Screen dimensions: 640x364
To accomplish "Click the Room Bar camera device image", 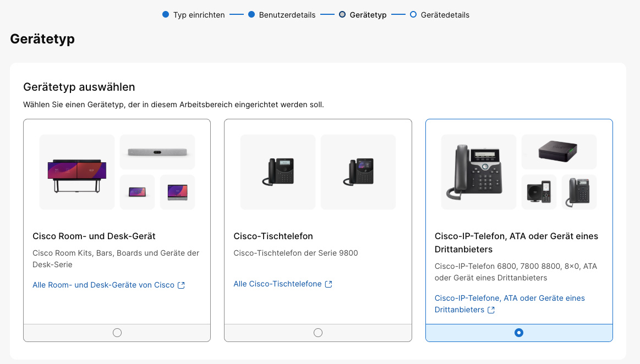I will [157, 152].
